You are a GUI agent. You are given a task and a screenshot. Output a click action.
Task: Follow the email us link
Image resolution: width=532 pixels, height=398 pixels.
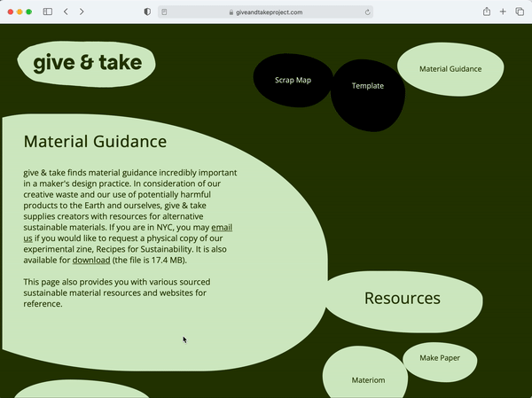pos(222,228)
